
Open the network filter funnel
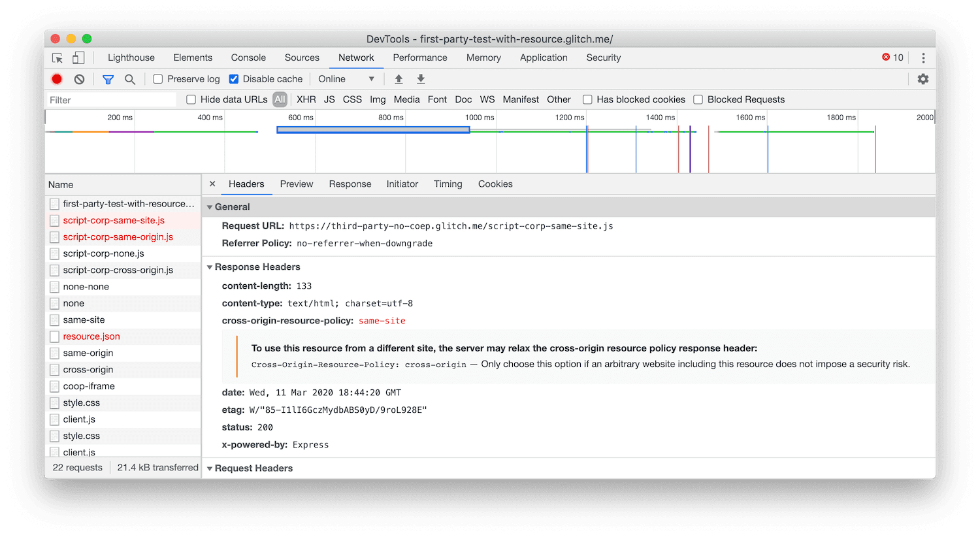coord(108,78)
